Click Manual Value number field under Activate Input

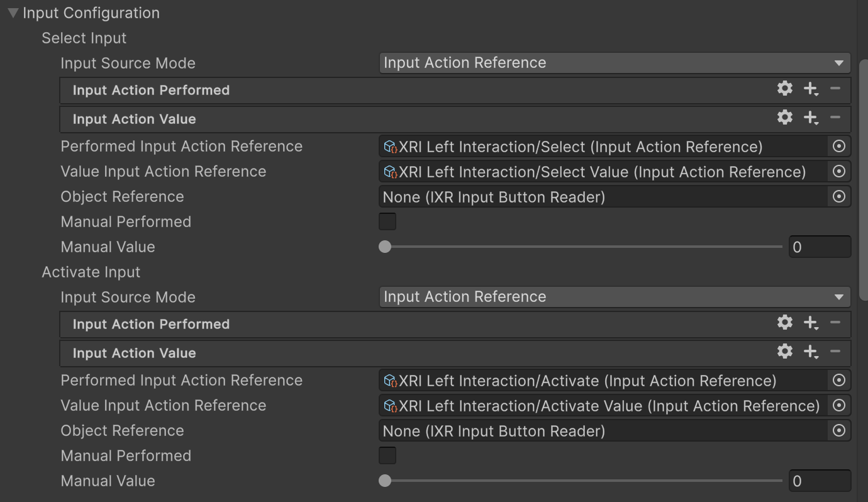tap(819, 481)
